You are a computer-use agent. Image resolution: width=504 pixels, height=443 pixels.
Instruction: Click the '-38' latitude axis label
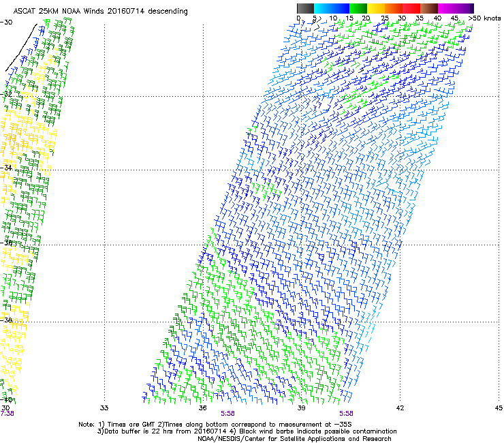click(6, 320)
